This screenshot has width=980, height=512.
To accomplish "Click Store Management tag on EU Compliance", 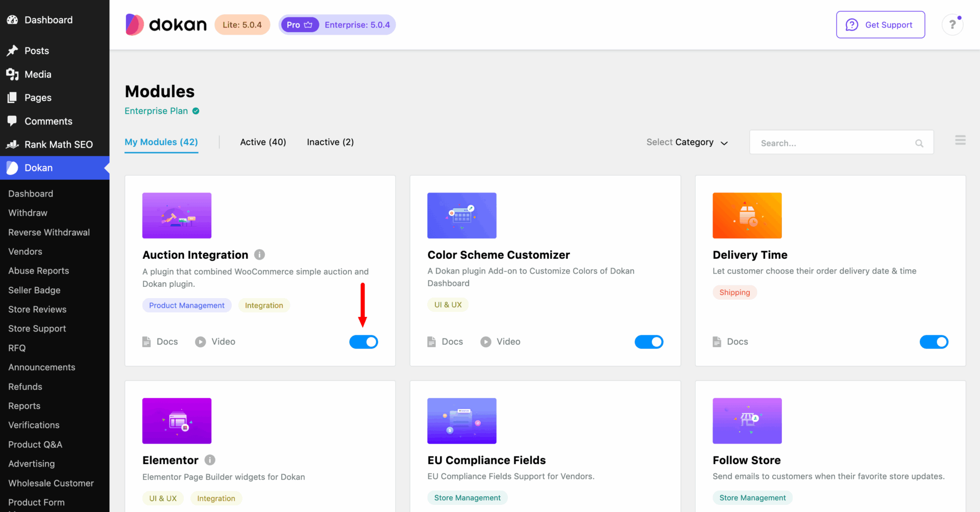I will tap(467, 498).
